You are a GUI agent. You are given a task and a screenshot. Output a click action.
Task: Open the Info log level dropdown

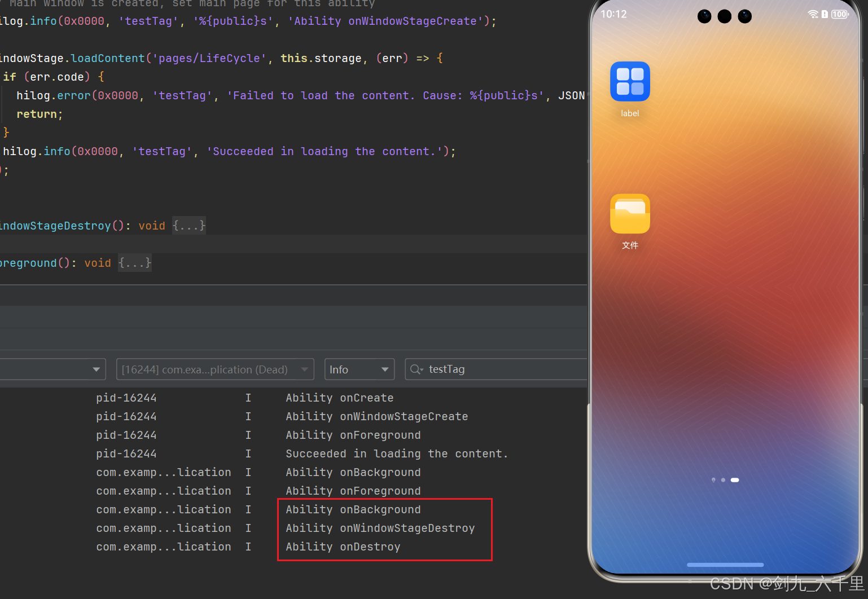coord(360,369)
